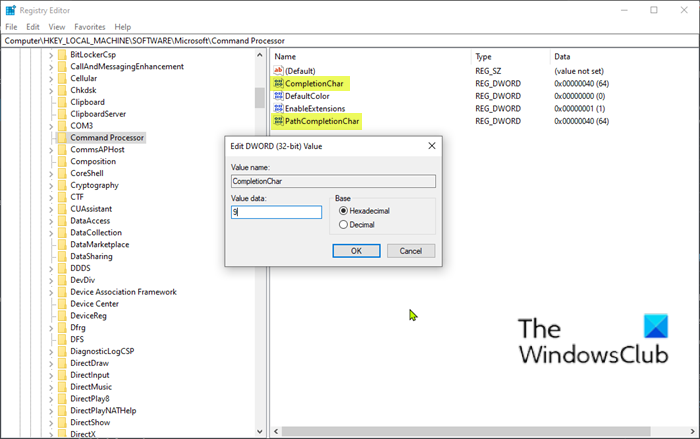
Task: Click the tree pane vertical scrollbar thumb
Action: [259, 98]
